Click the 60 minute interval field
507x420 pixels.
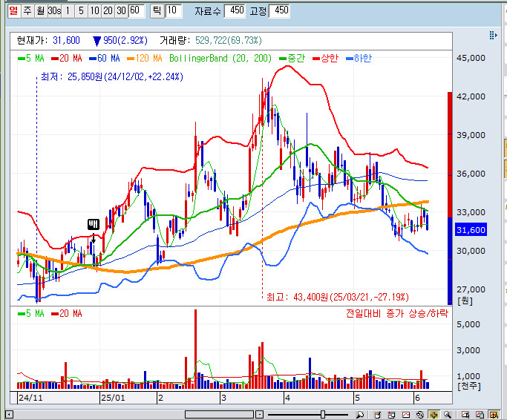click(x=137, y=11)
